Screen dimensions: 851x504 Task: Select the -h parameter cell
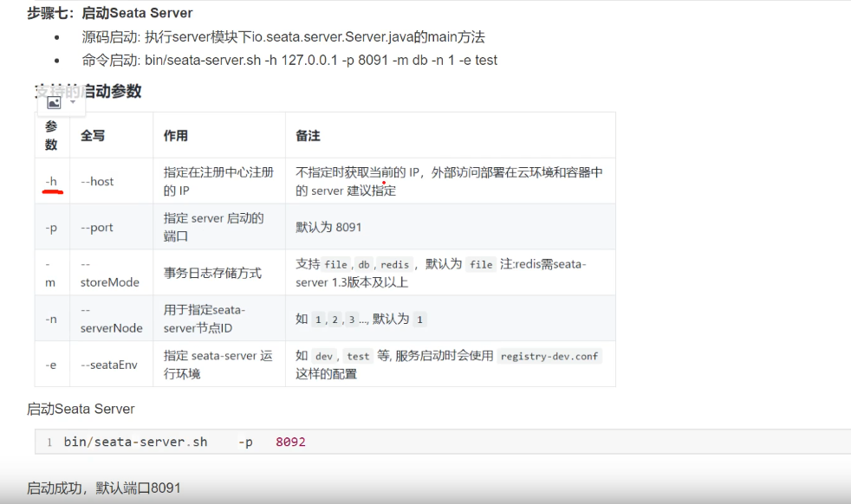point(51,181)
